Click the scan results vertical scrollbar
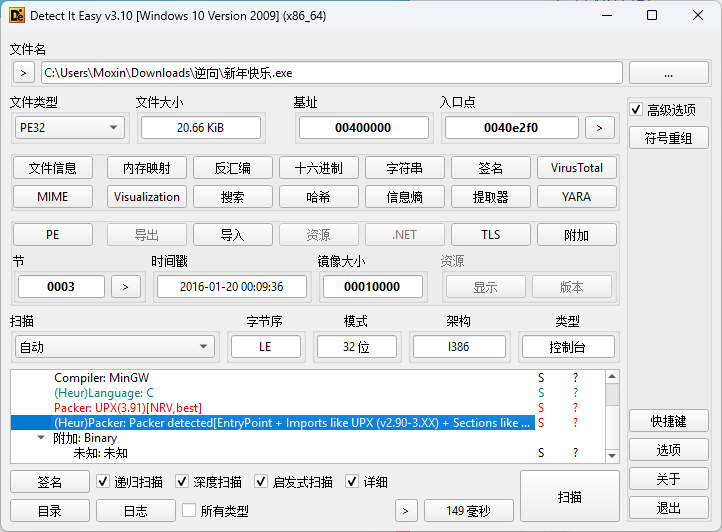The height and width of the screenshot is (532, 722). pos(612,415)
